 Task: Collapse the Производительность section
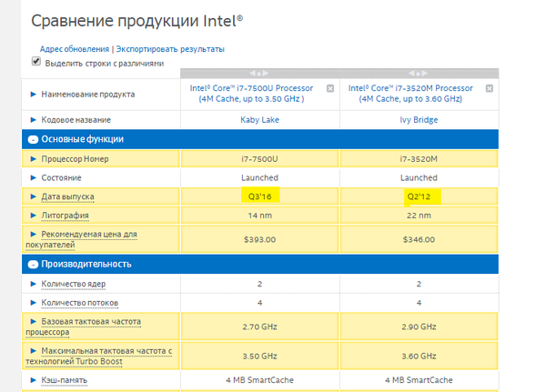pos(33,264)
